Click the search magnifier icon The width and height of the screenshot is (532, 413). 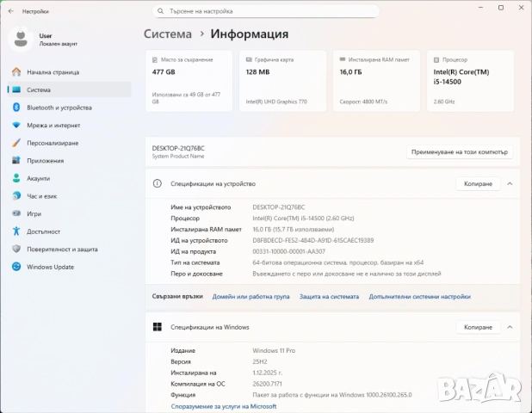[160, 11]
